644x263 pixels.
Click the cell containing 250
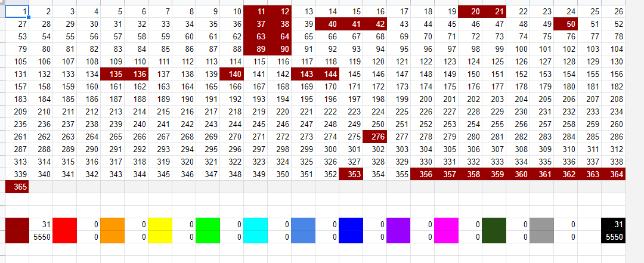374,125
